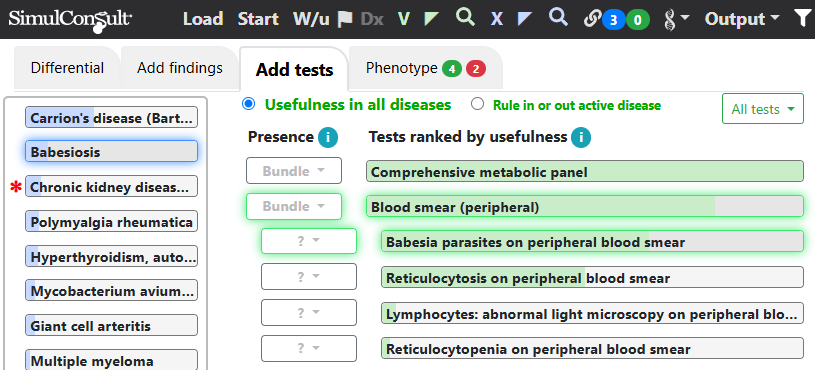Switch to the Differential tab

[x=67, y=68]
